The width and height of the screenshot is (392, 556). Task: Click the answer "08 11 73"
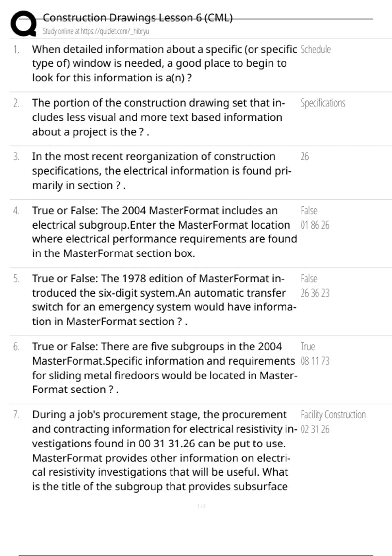click(x=315, y=361)
